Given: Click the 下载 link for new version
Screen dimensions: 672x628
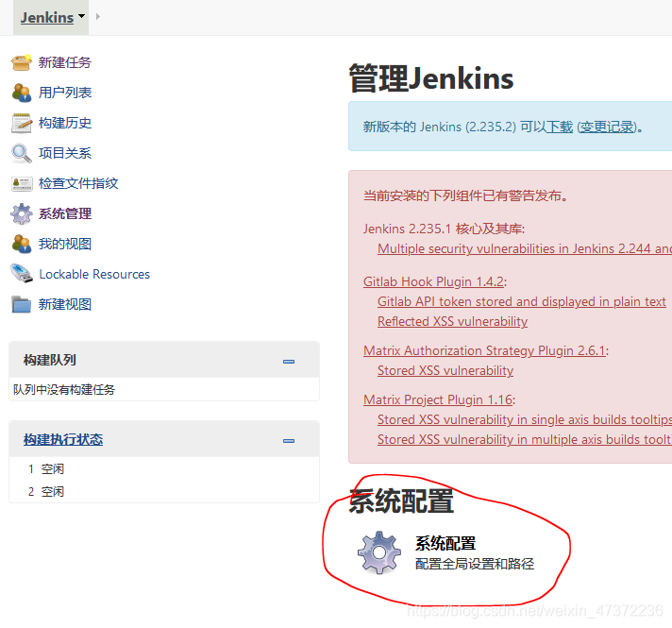Looking at the screenshot, I should click(560, 127).
